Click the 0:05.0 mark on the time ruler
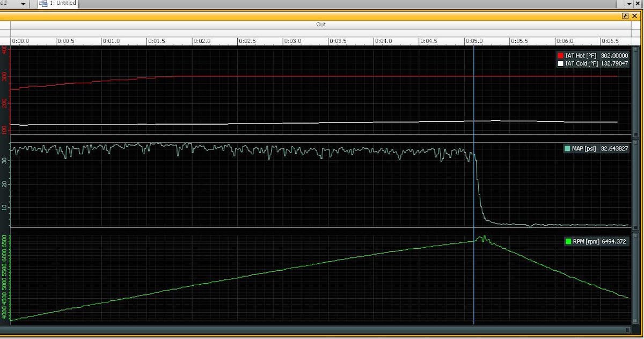 [474, 41]
